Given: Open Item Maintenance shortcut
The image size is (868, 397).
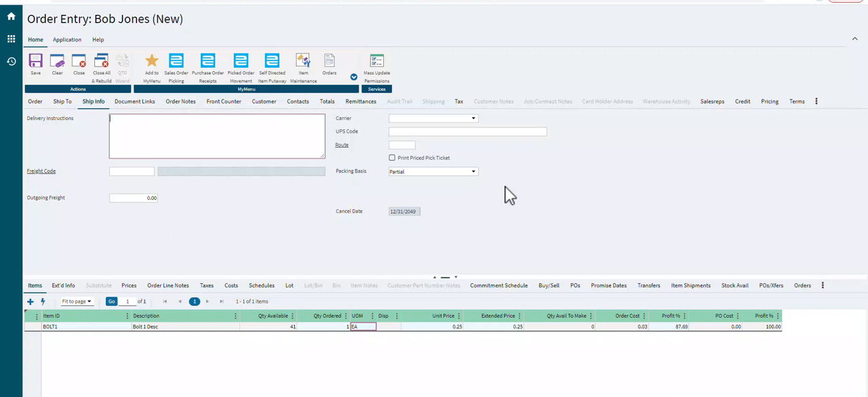Looking at the screenshot, I should coord(303,61).
